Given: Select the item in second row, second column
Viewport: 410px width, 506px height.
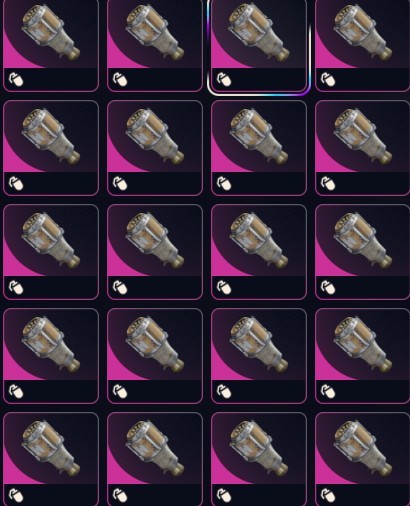Looking at the screenshot, I should pos(155,148).
